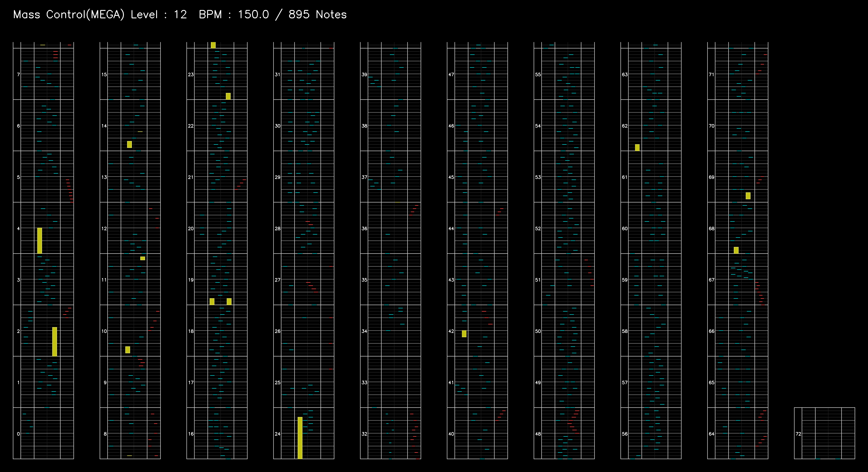The image size is (868, 472).
Task: Click the Level : 12 text
Action: pos(159,14)
